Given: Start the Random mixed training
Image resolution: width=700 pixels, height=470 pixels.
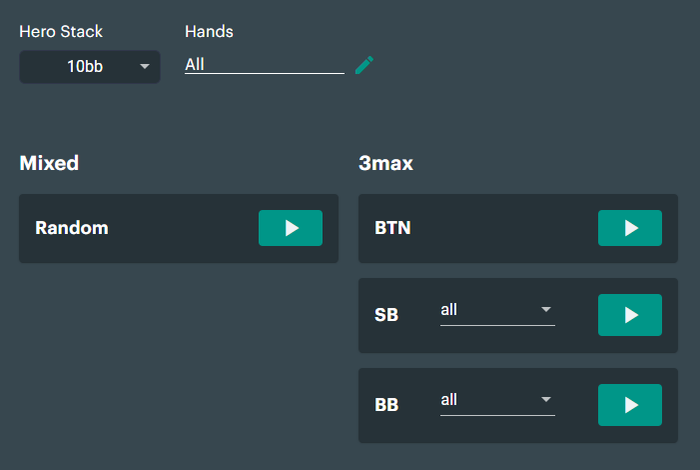Looking at the screenshot, I should [290, 228].
